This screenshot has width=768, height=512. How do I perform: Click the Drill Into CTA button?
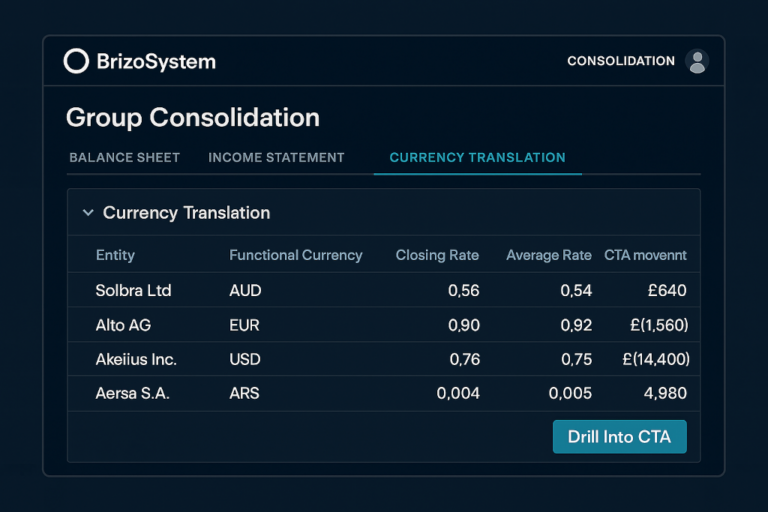(x=620, y=437)
